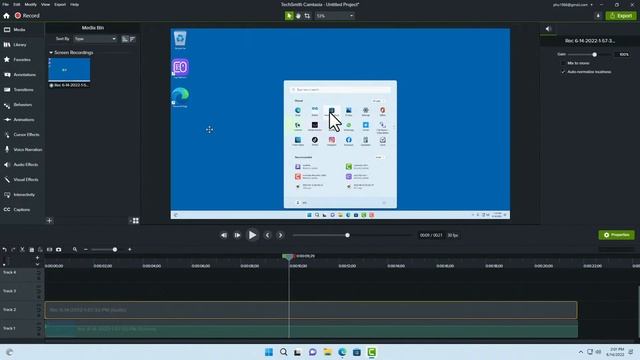Select the Crop tool on canvas toolbar
This screenshot has width=640, height=360.
point(307,16)
